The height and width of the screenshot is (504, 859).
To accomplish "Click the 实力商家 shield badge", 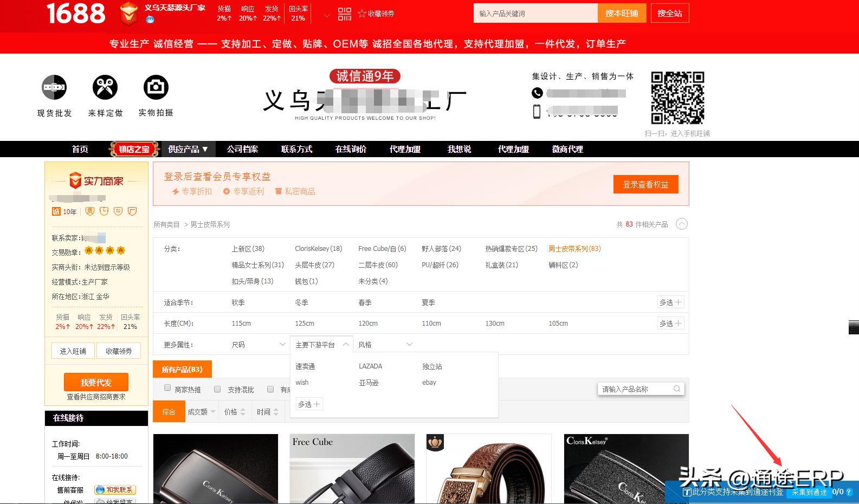I will point(75,180).
